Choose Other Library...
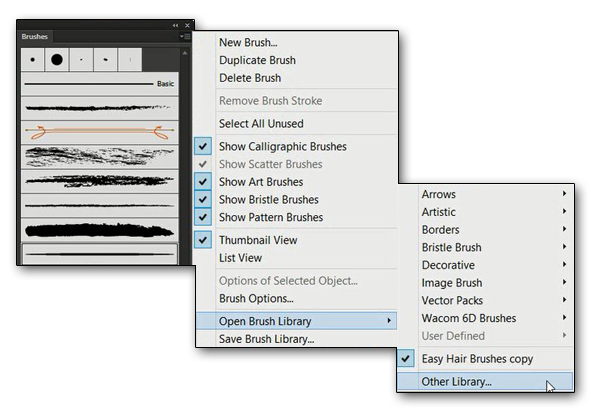The image size is (600, 410). (485, 382)
